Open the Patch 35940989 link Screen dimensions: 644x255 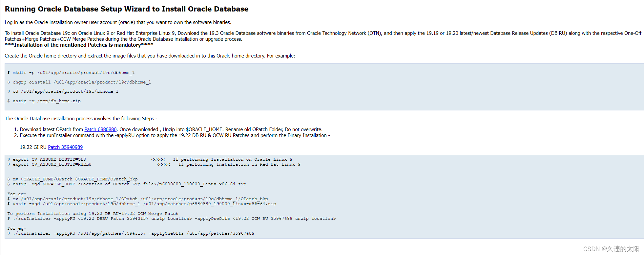click(x=65, y=147)
